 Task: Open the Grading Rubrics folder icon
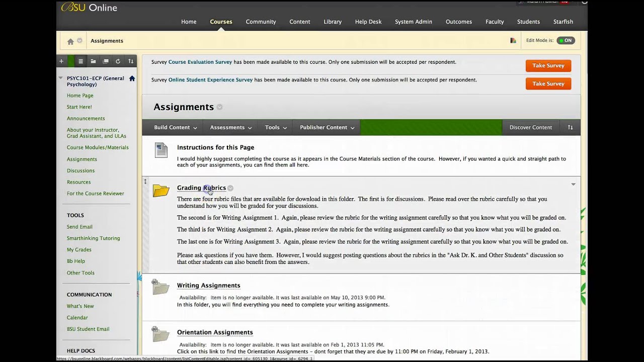(x=161, y=191)
